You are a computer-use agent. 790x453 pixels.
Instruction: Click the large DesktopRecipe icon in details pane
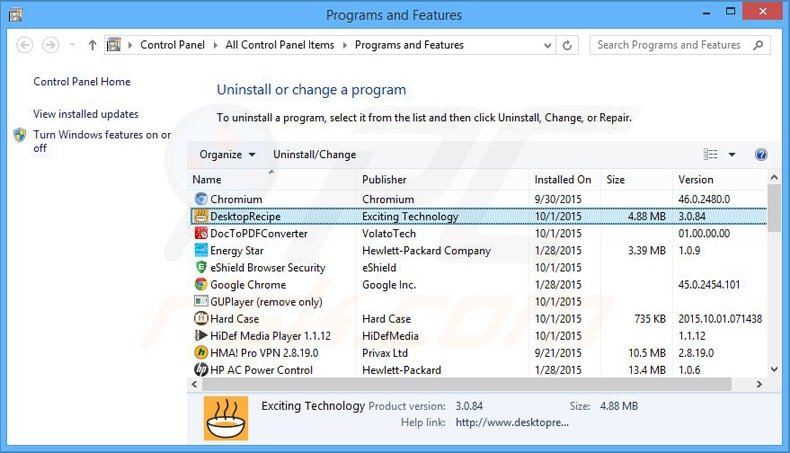[226, 418]
